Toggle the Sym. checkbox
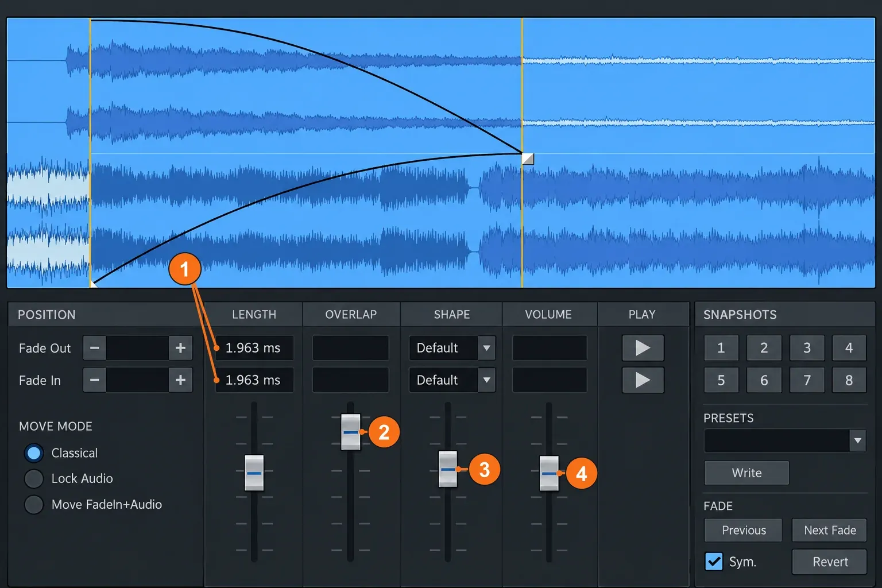 [x=714, y=562]
